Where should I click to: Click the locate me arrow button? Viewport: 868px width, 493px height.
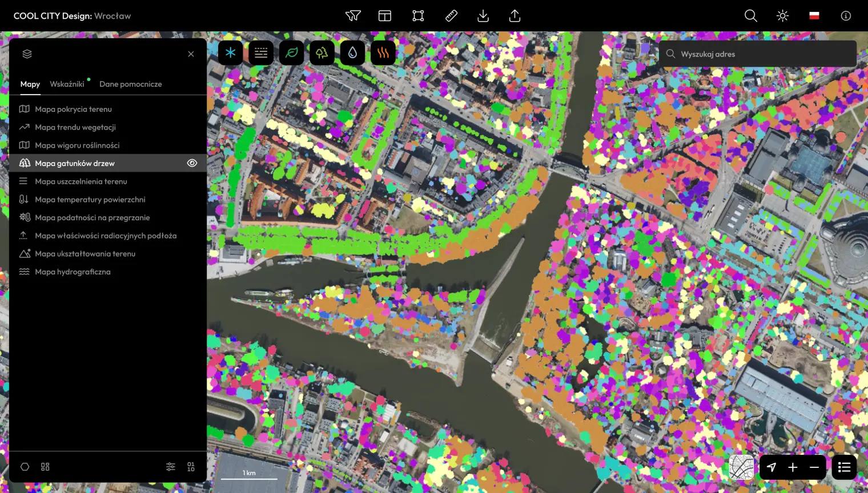pos(771,467)
